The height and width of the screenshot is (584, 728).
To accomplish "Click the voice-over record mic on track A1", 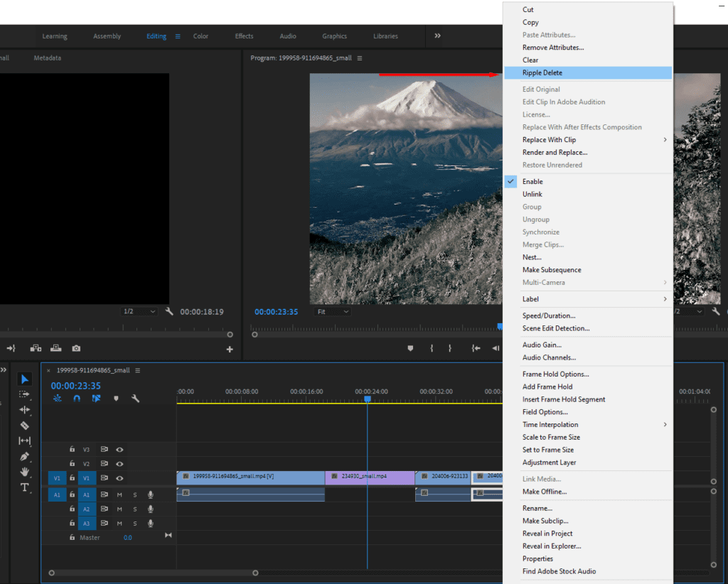I will pos(151,494).
